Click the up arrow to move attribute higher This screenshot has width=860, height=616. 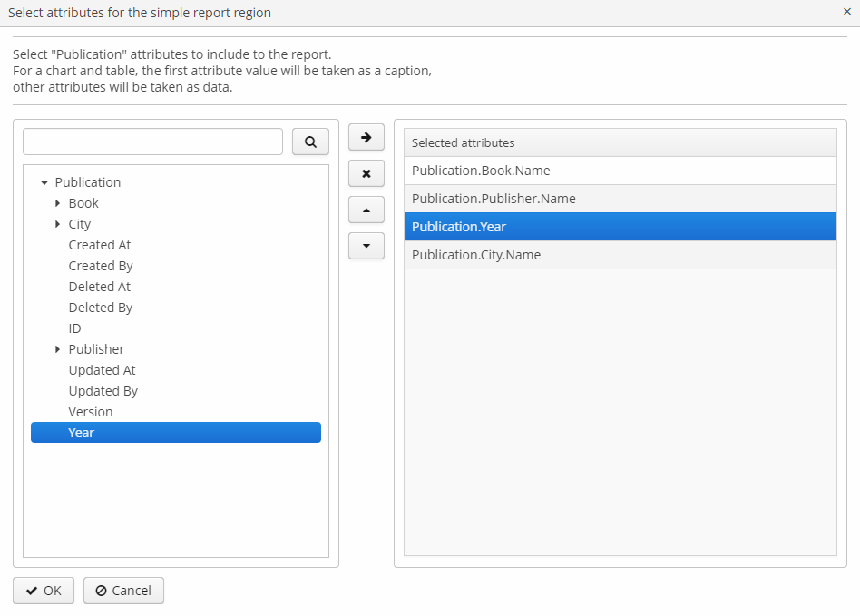tap(366, 210)
